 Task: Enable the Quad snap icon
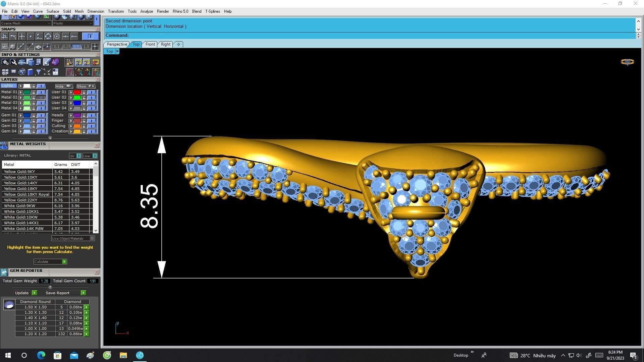point(48,36)
